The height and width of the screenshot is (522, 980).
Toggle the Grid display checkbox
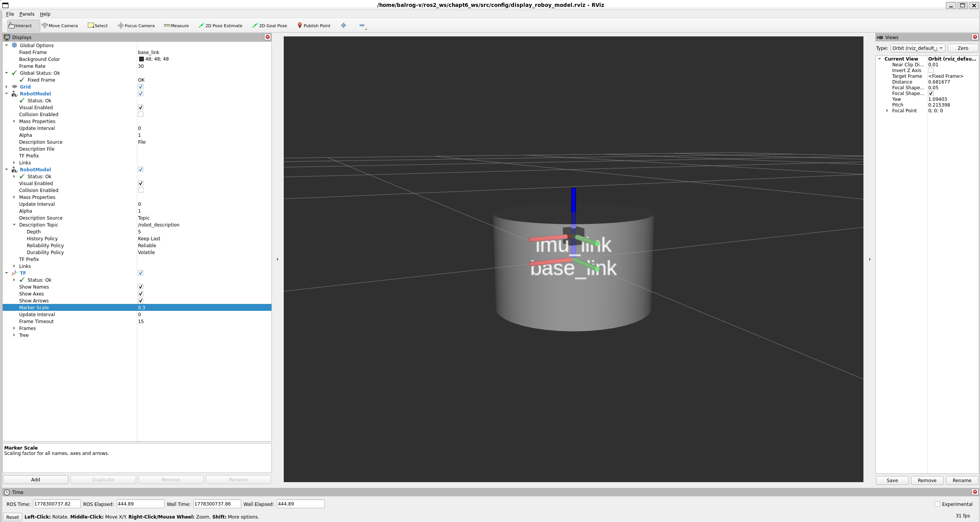coord(141,87)
